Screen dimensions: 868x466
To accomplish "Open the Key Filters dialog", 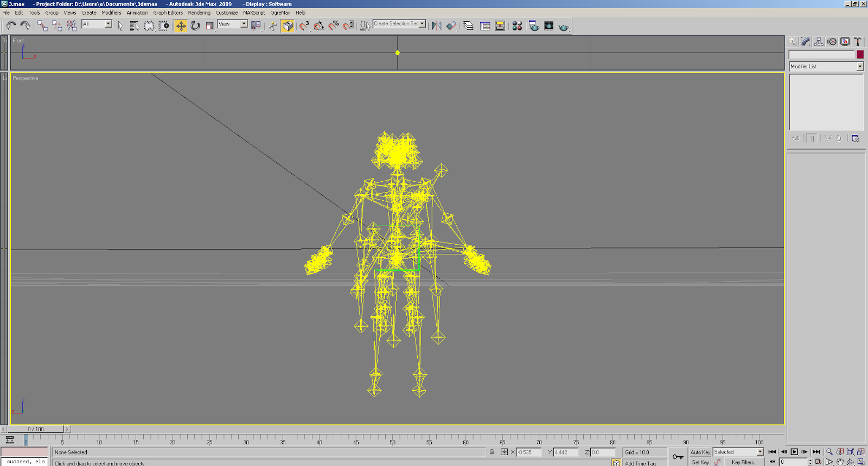I will coord(744,462).
